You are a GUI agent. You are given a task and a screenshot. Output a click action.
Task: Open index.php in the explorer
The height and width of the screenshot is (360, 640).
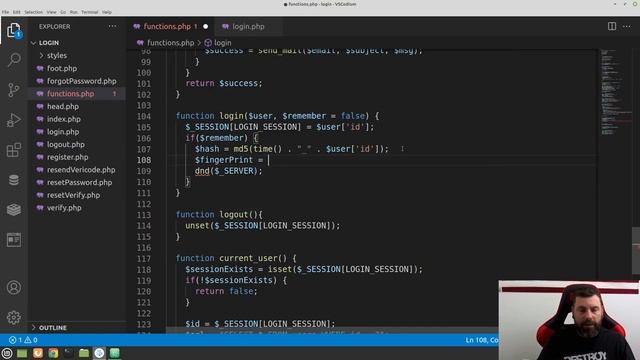click(x=64, y=119)
